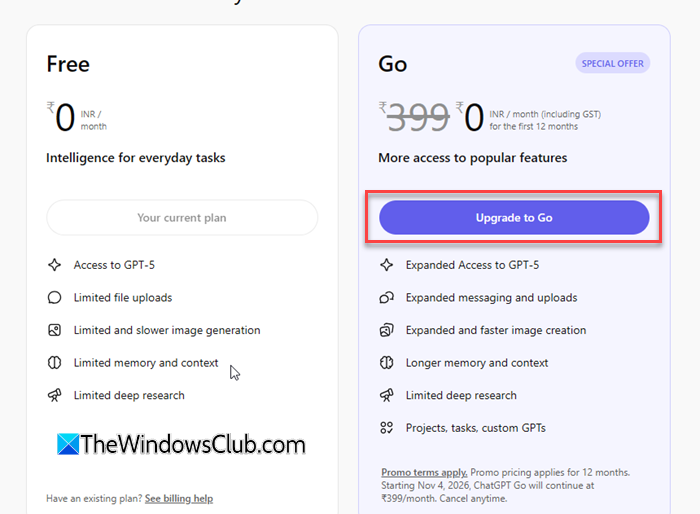Click the struck-through ₹399 price

(414, 117)
